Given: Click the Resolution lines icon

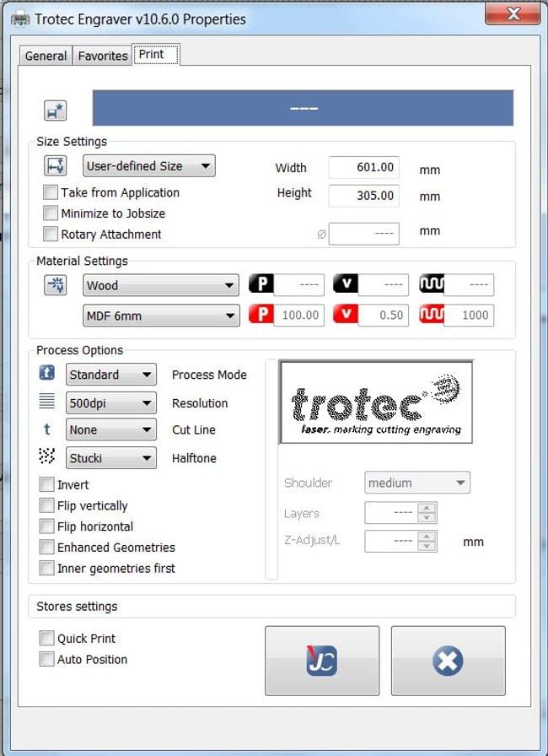Looking at the screenshot, I should coord(46,401).
